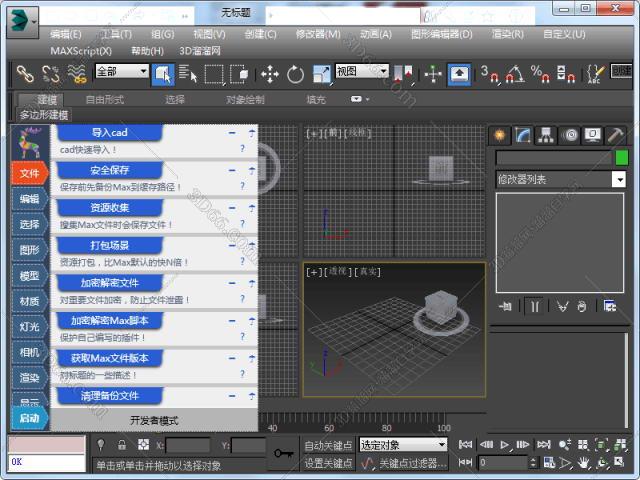
Task: Click 导入cad plugin button
Action: 109,133
